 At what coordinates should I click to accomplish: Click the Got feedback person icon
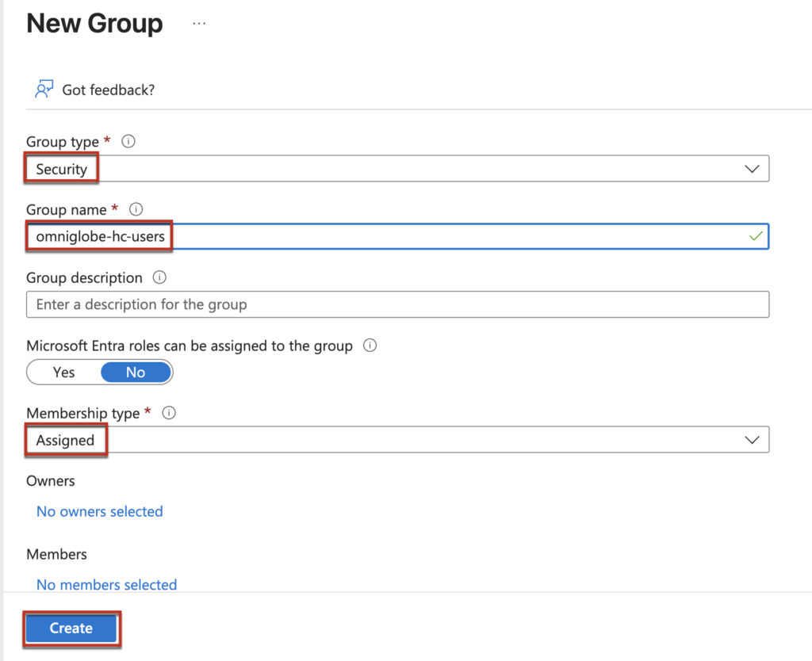[44, 90]
